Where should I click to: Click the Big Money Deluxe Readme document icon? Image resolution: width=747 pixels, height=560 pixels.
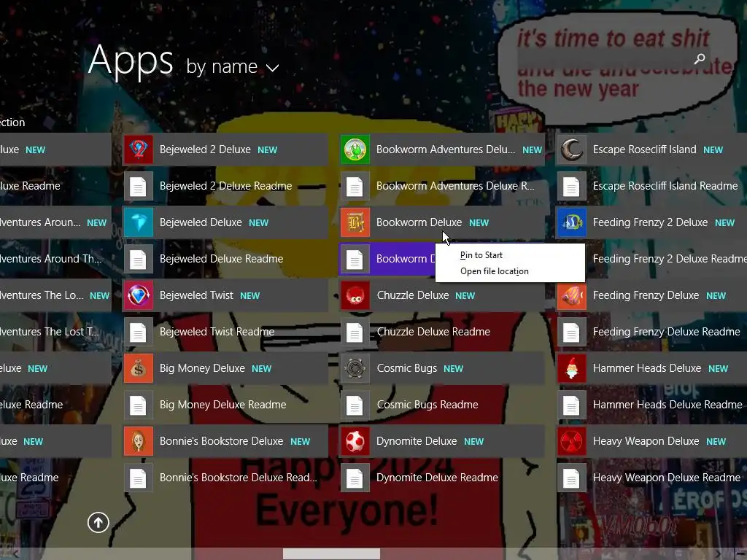tap(138, 405)
